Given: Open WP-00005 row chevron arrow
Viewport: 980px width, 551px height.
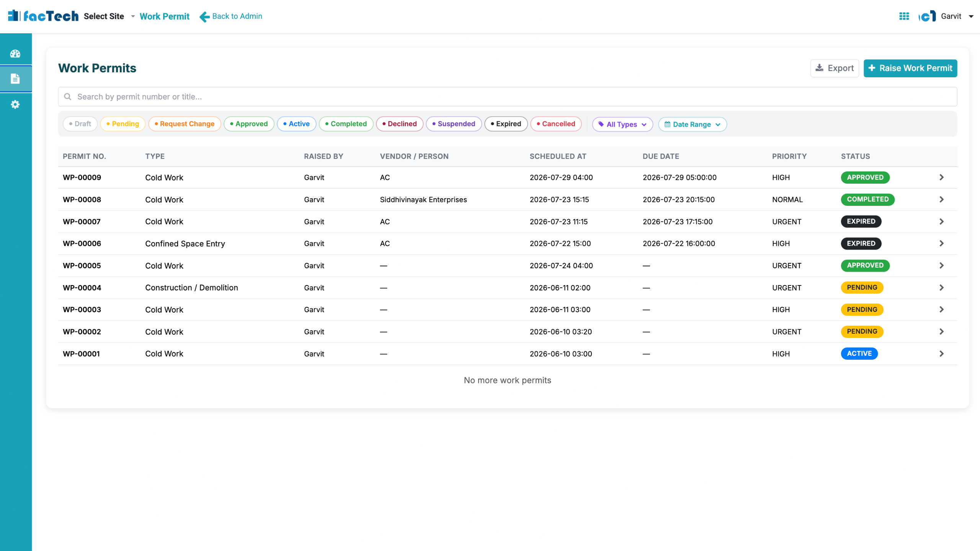Looking at the screenshot, I should [942, 266].
